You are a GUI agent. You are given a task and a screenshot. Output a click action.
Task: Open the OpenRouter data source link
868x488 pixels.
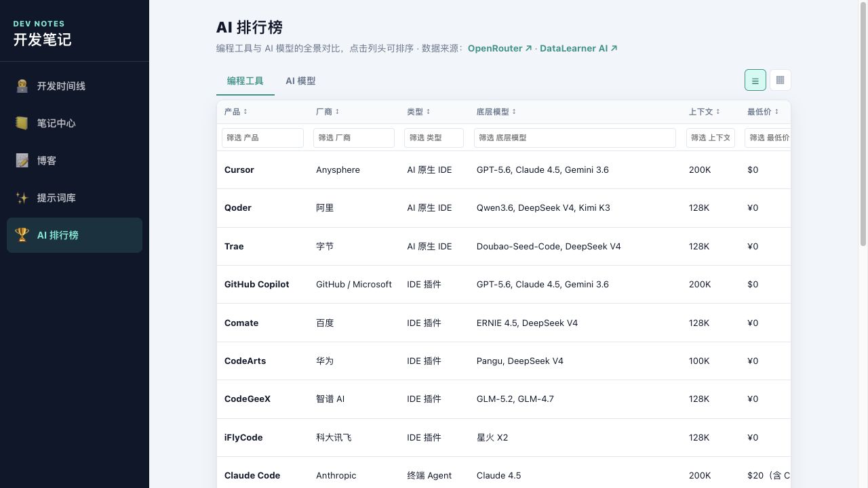pos(500,48)
